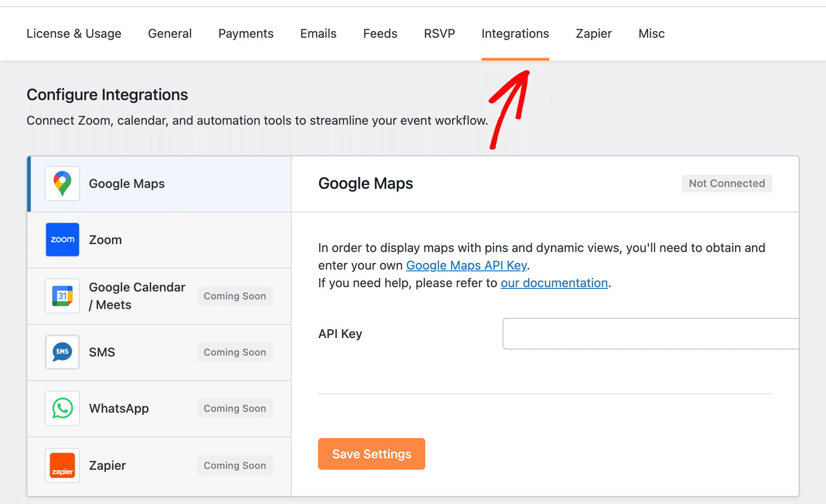This screenshot has width=826, height=504.
Task: Click the Configure Integrations heading
Action: 107,95
